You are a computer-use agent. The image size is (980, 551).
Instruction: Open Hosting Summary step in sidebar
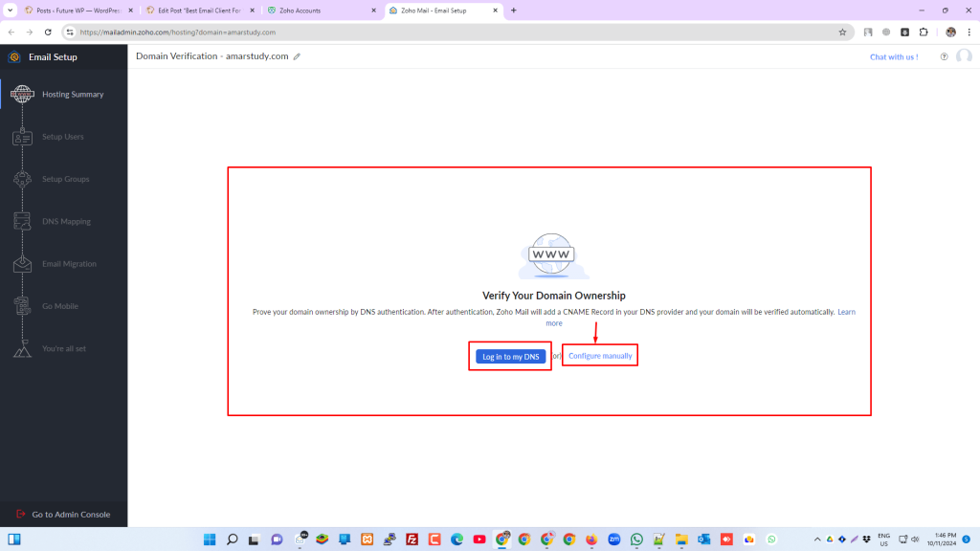tap(64, 95)
